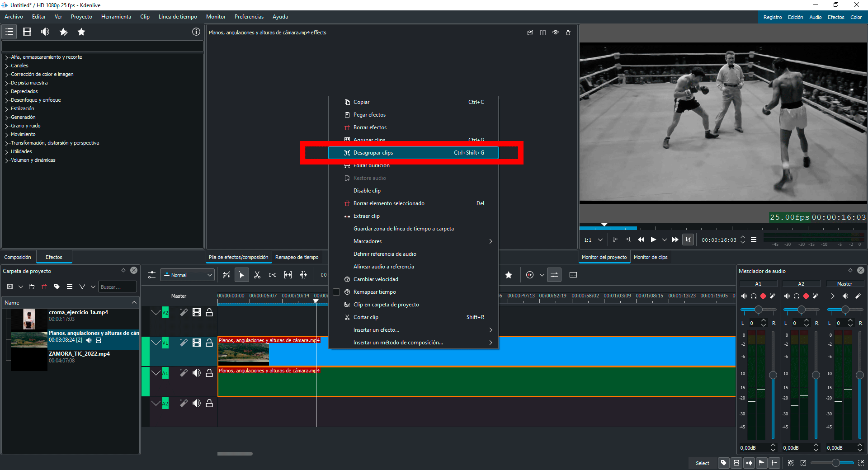Show favorite effects star icon
The height and width of the screenshot is (470, 868).
[x=81, y=32]
